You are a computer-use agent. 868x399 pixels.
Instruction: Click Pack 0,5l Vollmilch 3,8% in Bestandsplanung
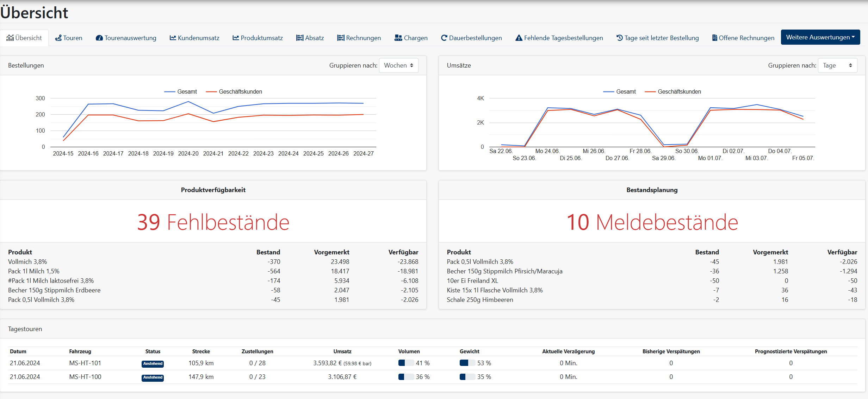click(x=480, y=262)
